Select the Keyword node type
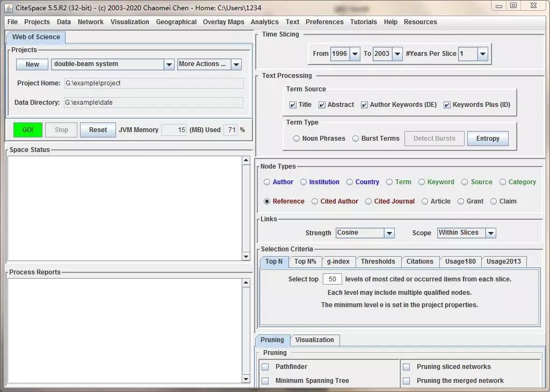 coord(422,182)
